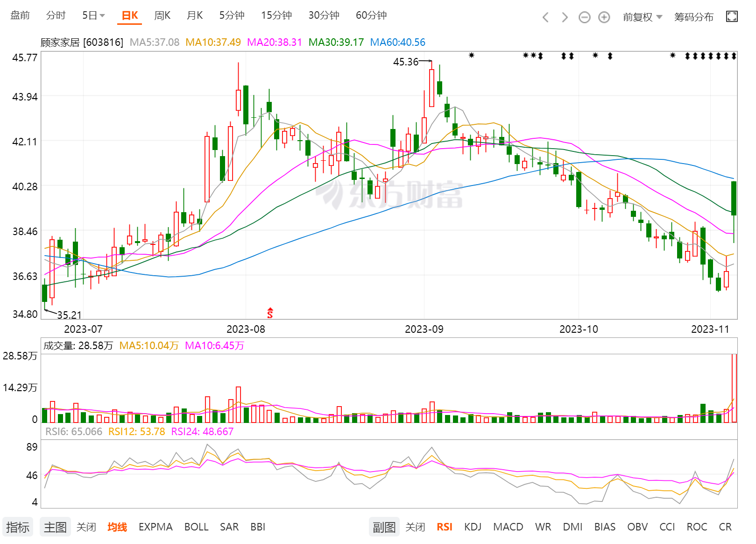756x544 pixels.
Task: Enter fullscreen chart mode
Action: coord(732,17)
